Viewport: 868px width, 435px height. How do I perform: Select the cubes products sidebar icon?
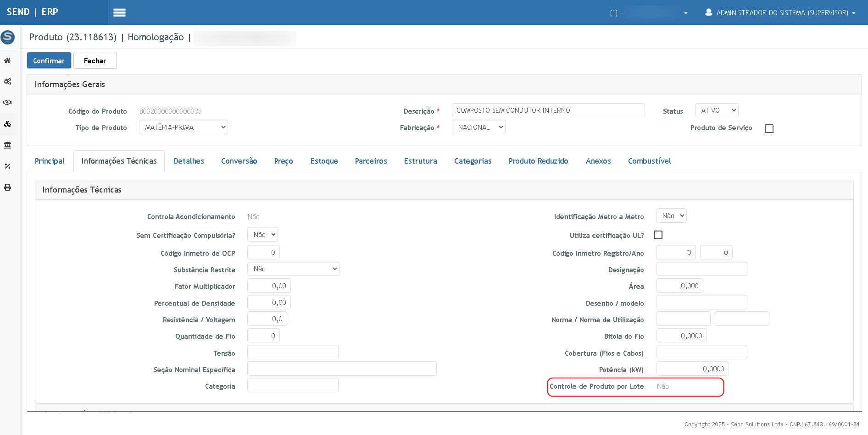coord(7,124)
